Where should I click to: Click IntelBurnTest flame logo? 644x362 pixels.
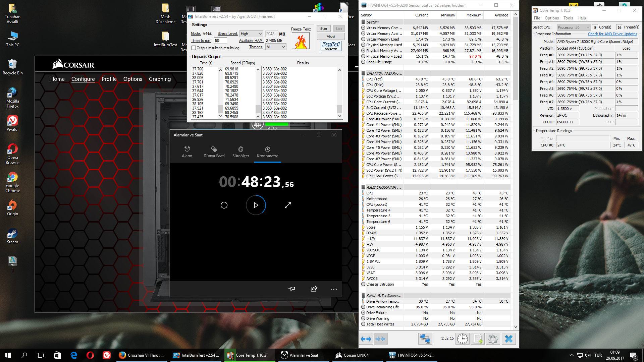pyautogui.click(x=301, y=41)
